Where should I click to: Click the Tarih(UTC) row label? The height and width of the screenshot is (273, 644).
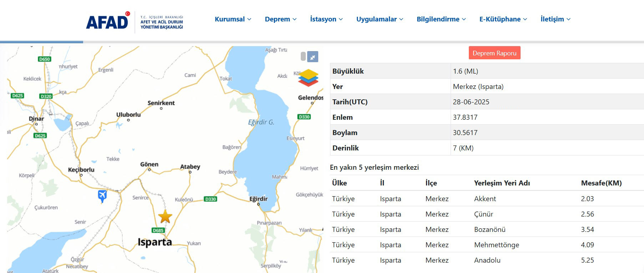(x=350, y=102)
